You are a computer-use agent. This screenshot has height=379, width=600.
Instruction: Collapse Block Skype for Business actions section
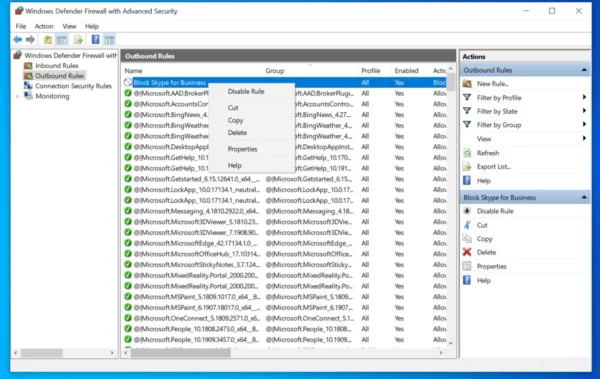[584, 198]
